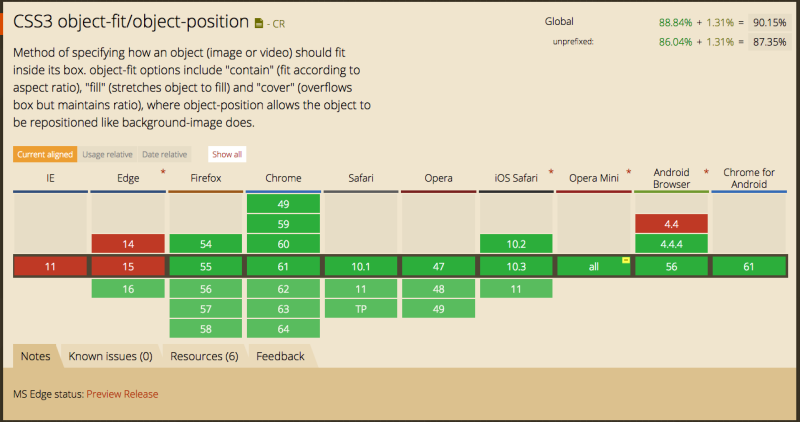This screenshot has height=422, width=800.
Task: Click the Firefox 54 version cell
Action: 206,244
